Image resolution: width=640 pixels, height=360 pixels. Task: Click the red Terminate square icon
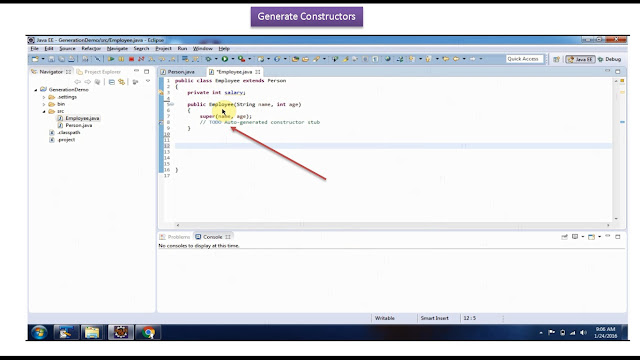131,59
